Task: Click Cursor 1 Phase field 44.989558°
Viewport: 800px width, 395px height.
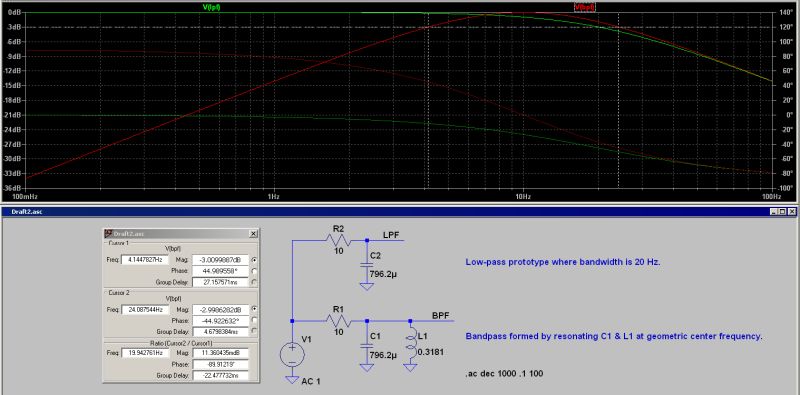Action: [220, 271]
